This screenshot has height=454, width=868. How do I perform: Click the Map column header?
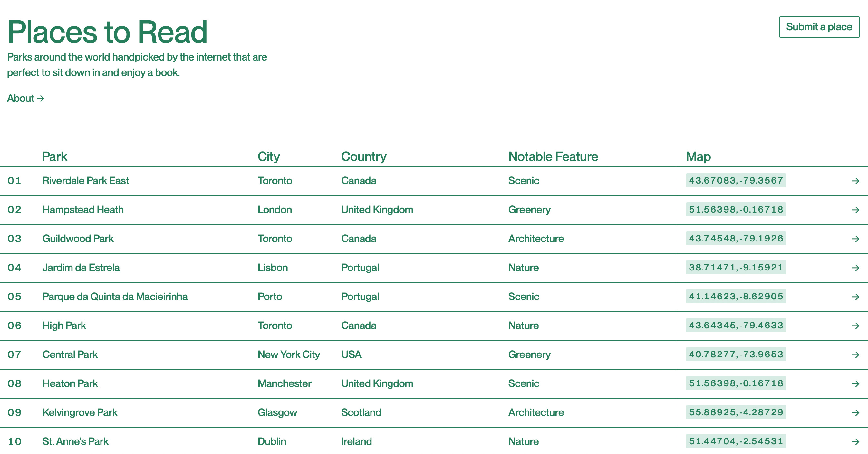coord(698,156)
